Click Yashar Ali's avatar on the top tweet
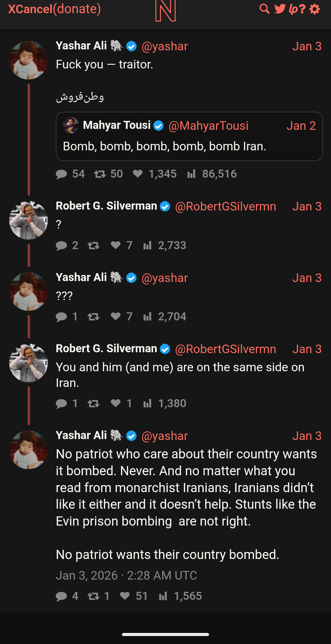The height and width of the screenshot is (644, 331). [29, 60]
